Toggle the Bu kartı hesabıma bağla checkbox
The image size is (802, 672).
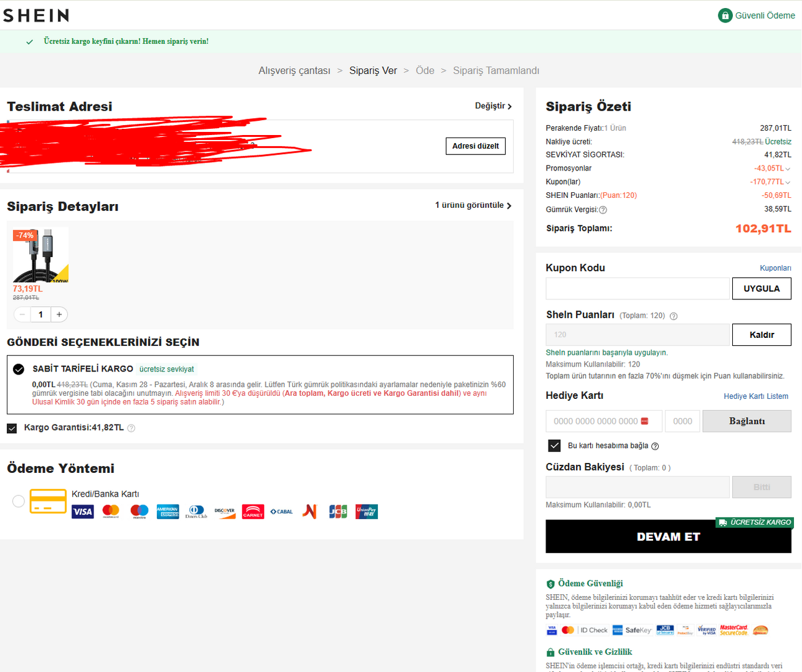point(554,446)
